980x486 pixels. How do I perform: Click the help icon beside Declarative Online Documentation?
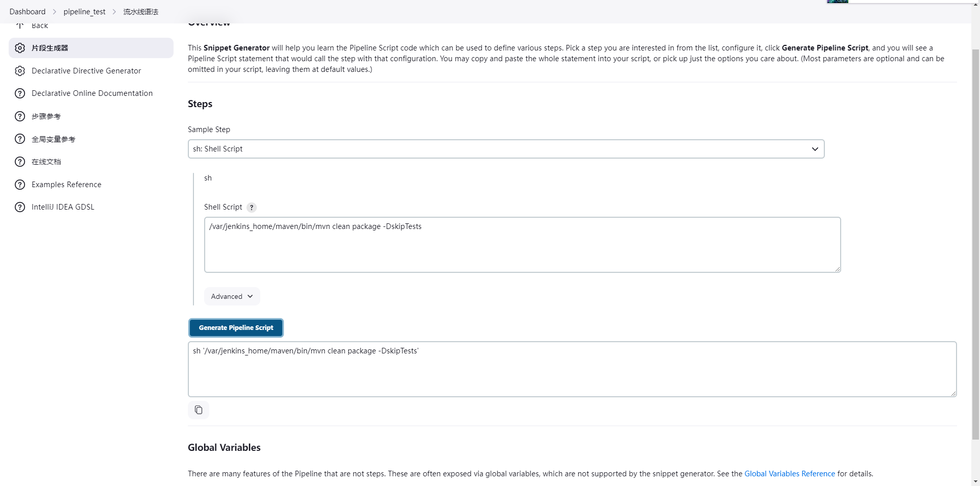[x=20, y=93]
